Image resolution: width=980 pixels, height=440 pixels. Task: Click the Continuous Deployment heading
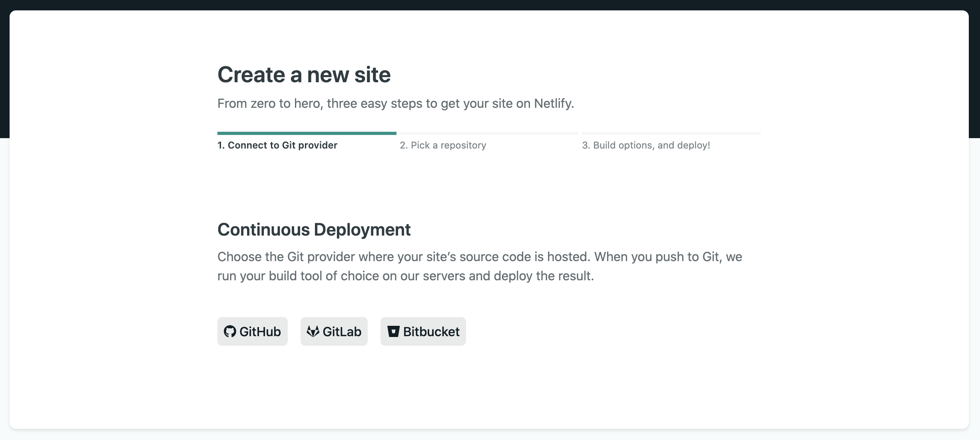[x=314, y=230]
